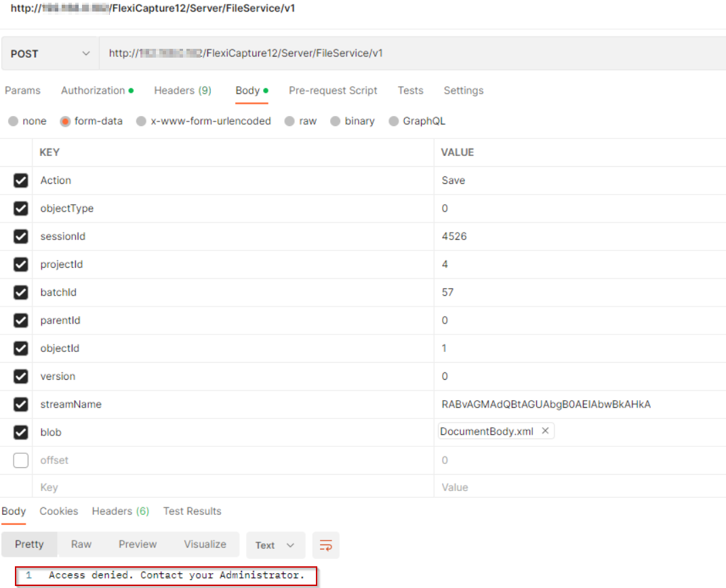Switch to the Tests tab
726x588 pixels.
(410, 90)
